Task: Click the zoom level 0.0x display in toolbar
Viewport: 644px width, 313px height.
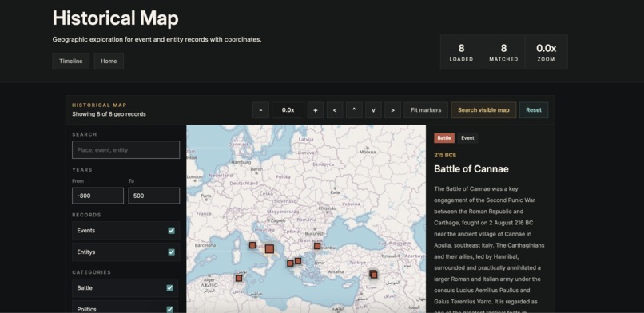Action: pyautogui.click(x=288, y=110)
